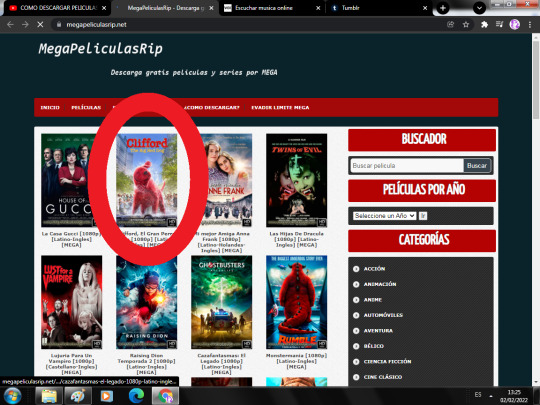Open the ANIME category
This screenshot has width=540, height=405.
[x=373, y=300]
